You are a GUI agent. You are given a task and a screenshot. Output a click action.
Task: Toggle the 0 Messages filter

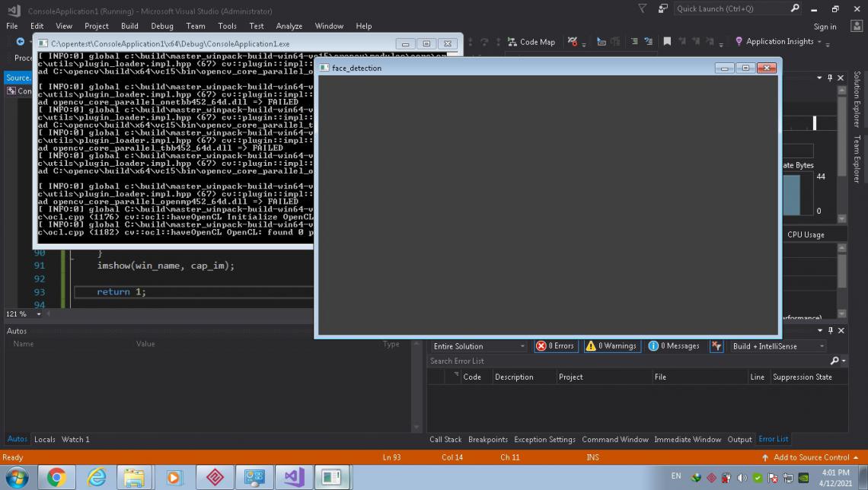point(674,346)
